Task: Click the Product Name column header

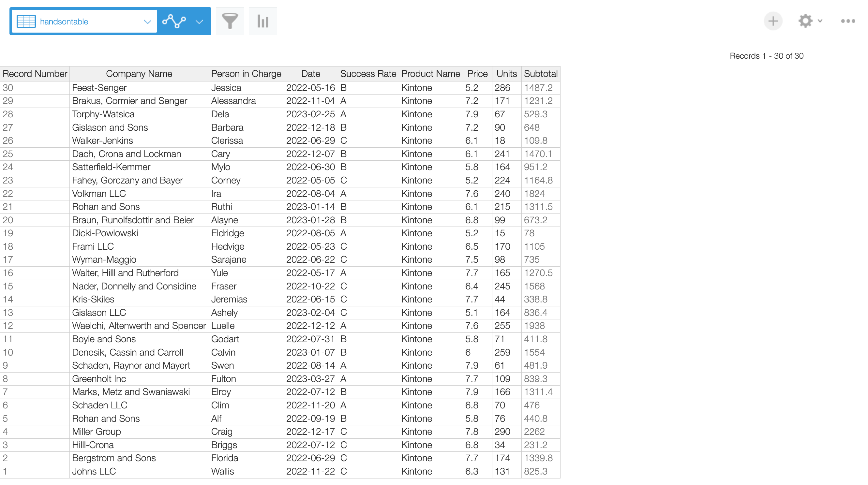Action: point(431,74)
